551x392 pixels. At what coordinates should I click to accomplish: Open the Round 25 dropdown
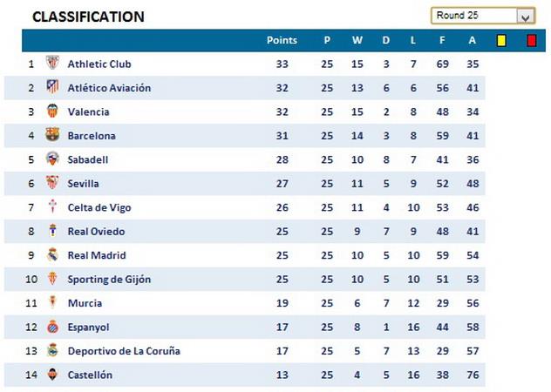pos(525,16)
